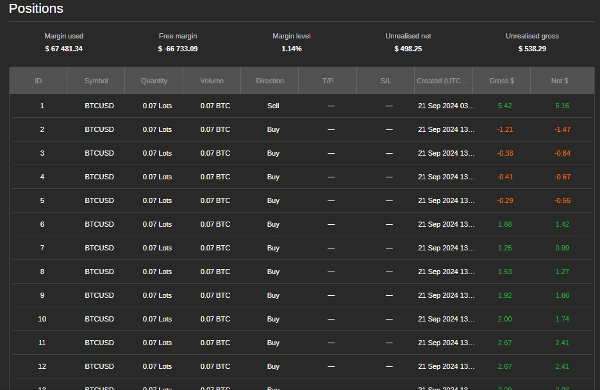Image resolution: width=600 pixels, height=390 pixels.
Task: Select position ID 11 cell
Action: click(x=42, y=343)
